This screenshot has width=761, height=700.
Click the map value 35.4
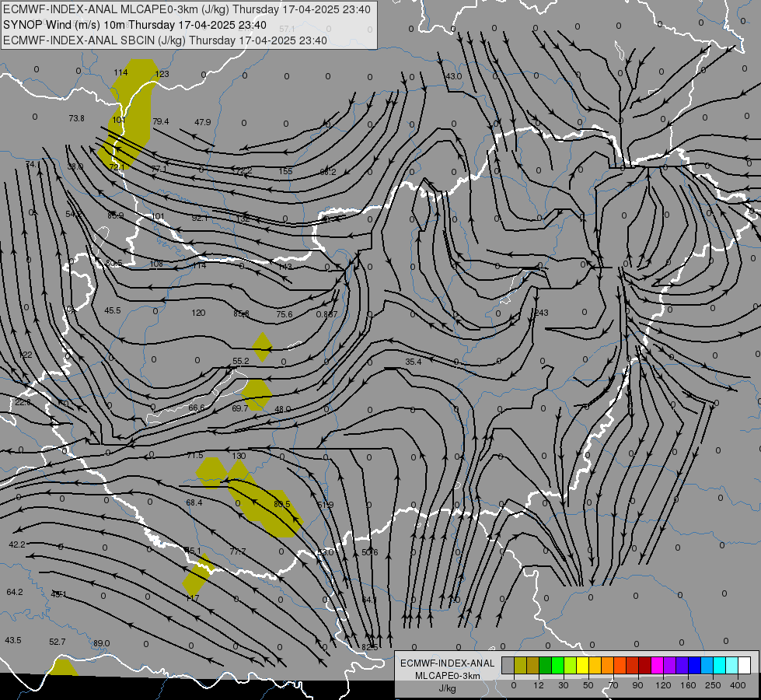[413, 362]
